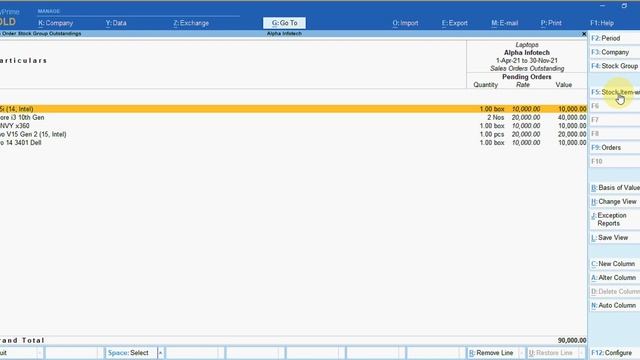Open the Y: Data menu
Screen dimensions: 640x360
(116, 23)
